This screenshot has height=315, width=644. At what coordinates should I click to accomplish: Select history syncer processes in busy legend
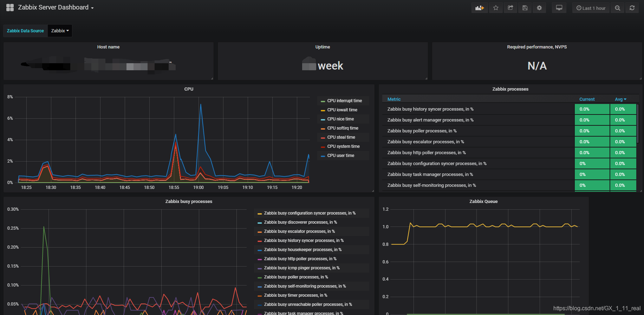(x=304, y=241)
